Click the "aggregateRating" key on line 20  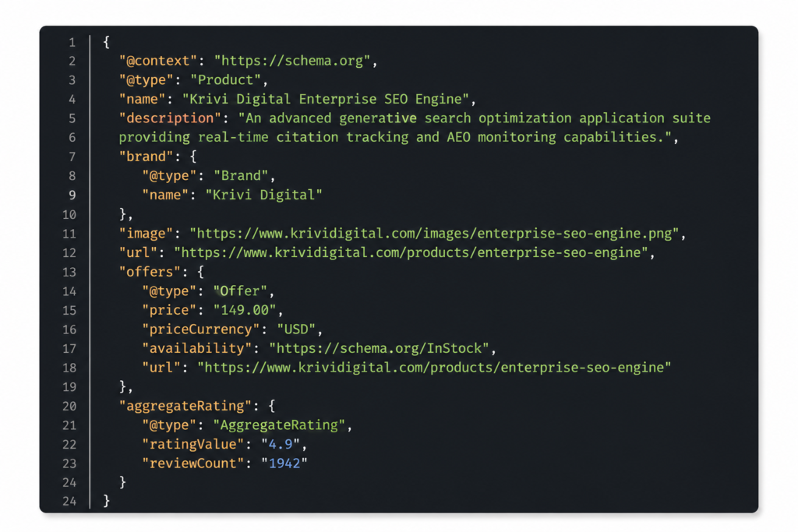click(x=185, y=407)
